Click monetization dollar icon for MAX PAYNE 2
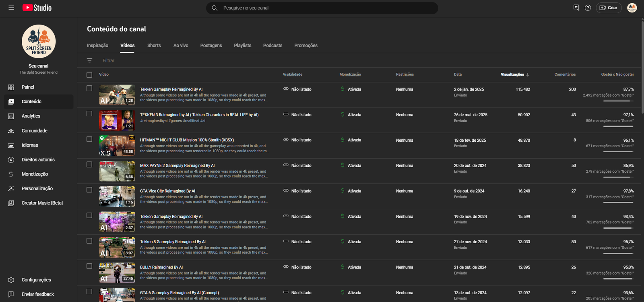Image resolution: width=644 pixels, height=302 pixels. (343, 165)
